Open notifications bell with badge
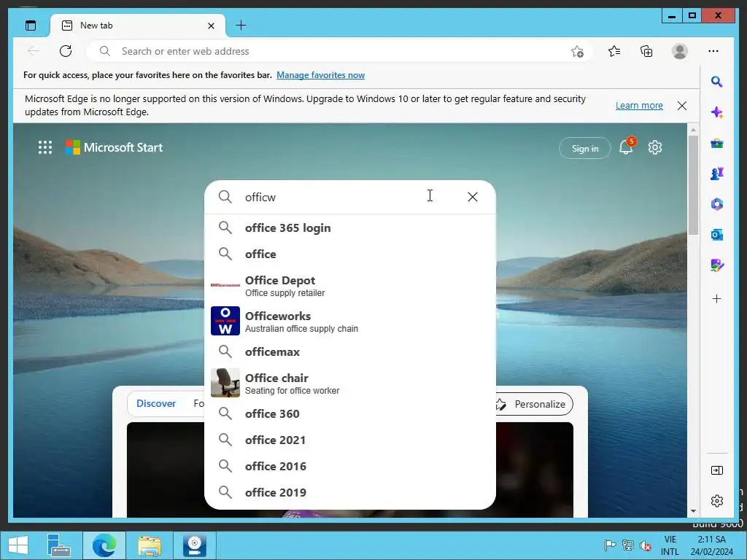This screenshot has width=747, height=560. click(627, 147)
